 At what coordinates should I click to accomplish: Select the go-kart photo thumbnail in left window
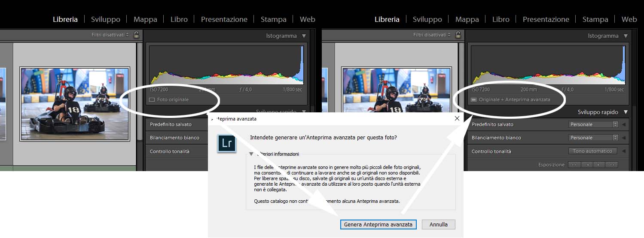75,104
